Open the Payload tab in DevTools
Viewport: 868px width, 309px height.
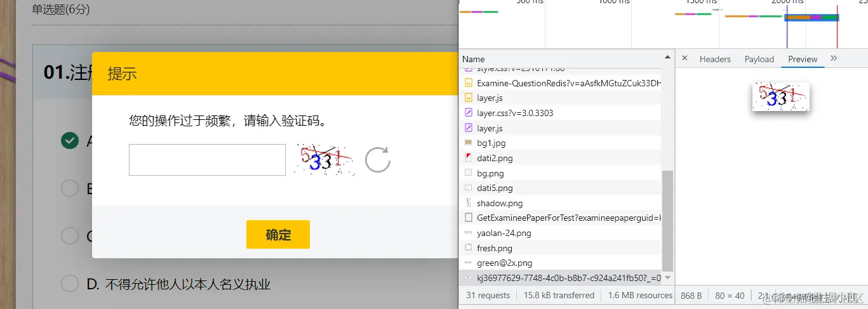759,59
